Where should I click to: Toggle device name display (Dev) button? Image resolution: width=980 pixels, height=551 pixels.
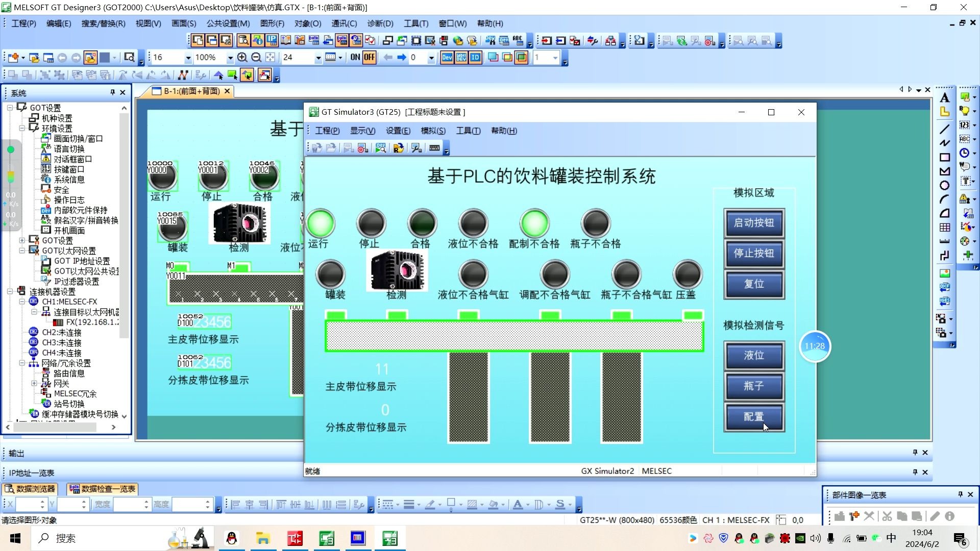point(447,58)
